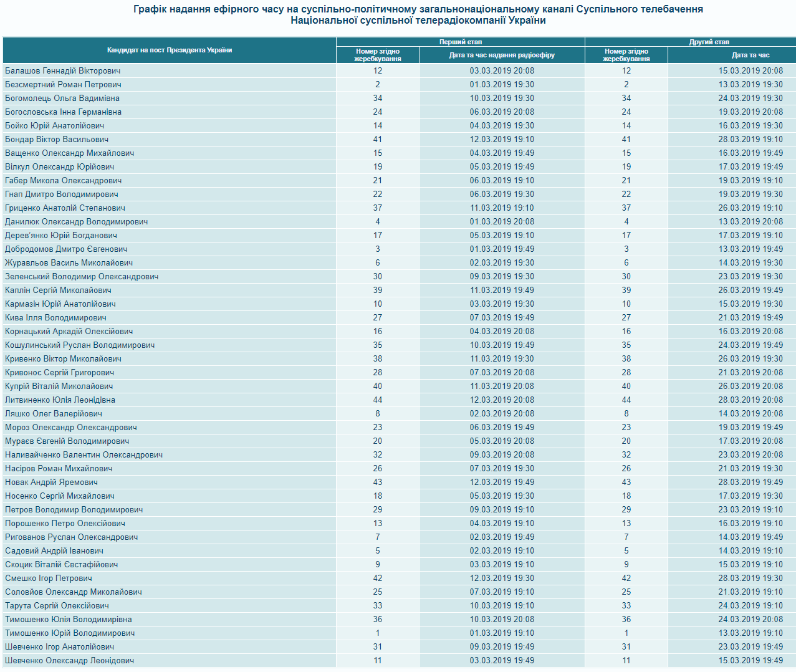Click the Тимошенко Юлія Володимирівна cell
The height and width of the screenshot is (672, 796).
[69, 619]
